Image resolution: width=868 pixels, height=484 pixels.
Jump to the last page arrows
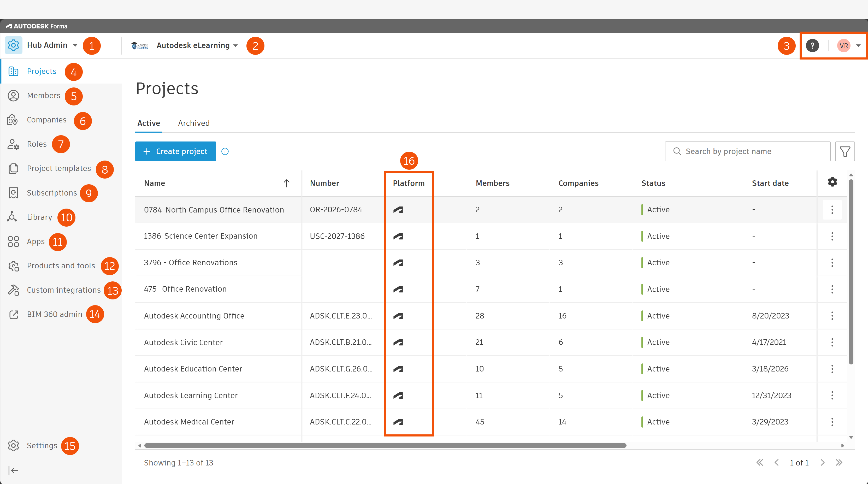click(839, 462)
